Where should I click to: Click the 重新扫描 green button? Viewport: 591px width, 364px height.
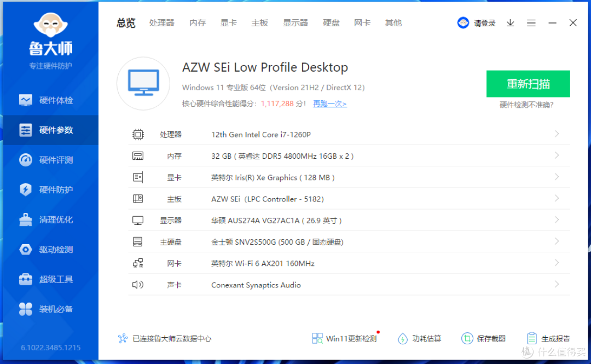[528, 84]
